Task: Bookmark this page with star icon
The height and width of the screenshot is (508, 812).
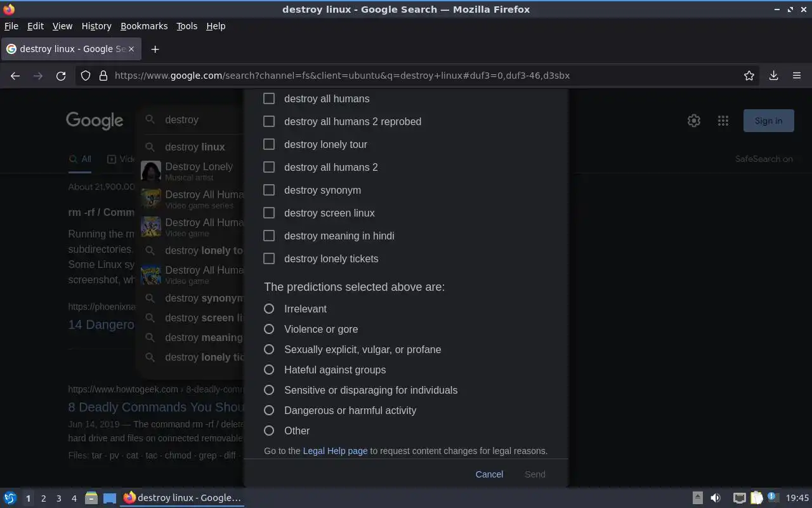Action: [x=749, y=76]
